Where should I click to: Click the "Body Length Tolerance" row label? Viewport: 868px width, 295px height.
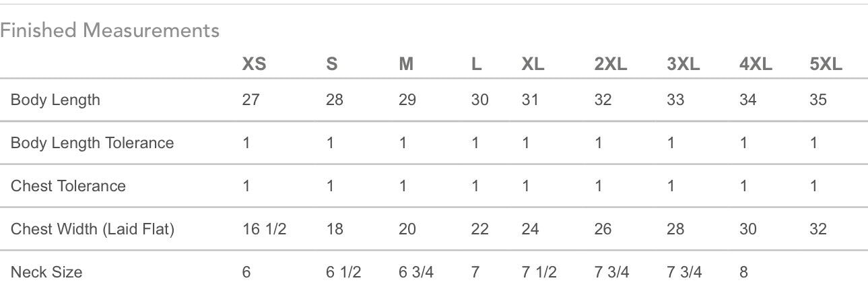coord(92,143)
